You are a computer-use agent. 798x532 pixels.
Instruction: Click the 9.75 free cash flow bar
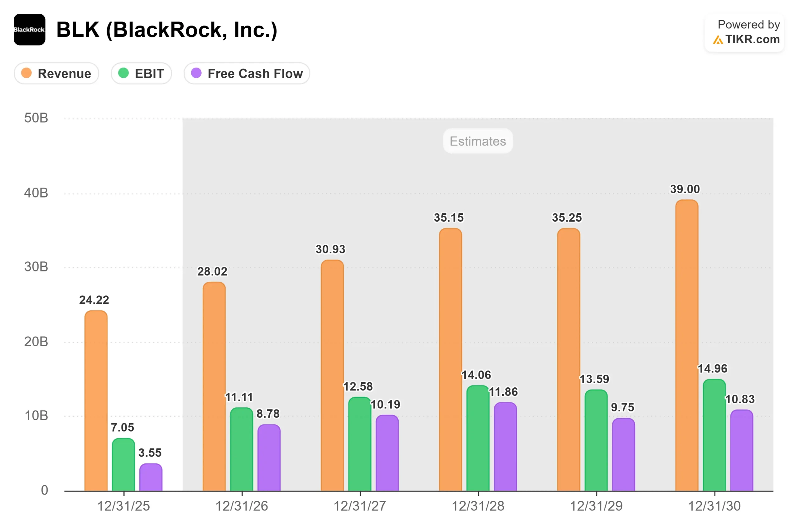click(623, 455)
